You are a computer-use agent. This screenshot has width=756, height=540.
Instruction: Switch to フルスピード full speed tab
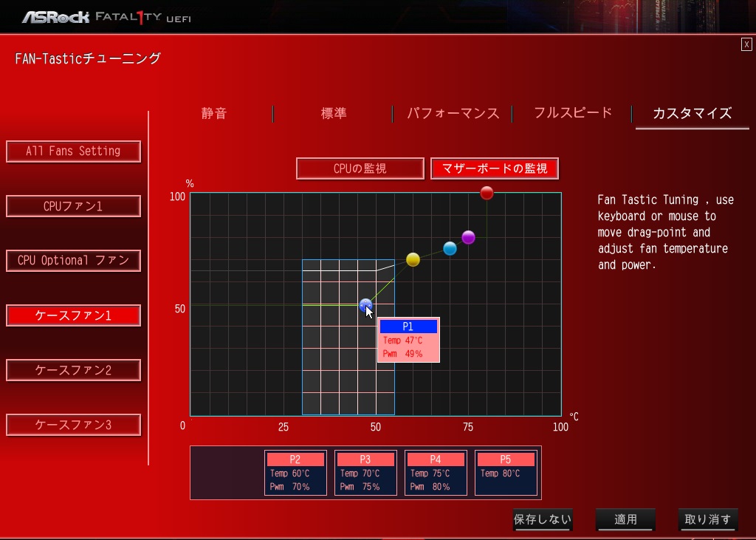click(x=573, y=114)
